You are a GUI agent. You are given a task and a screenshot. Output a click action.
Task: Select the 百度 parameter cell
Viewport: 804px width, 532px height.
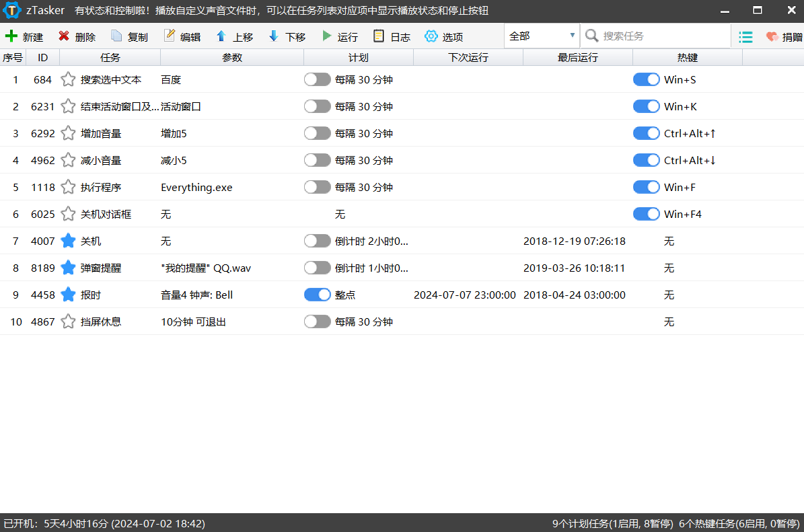pos(171,79)
